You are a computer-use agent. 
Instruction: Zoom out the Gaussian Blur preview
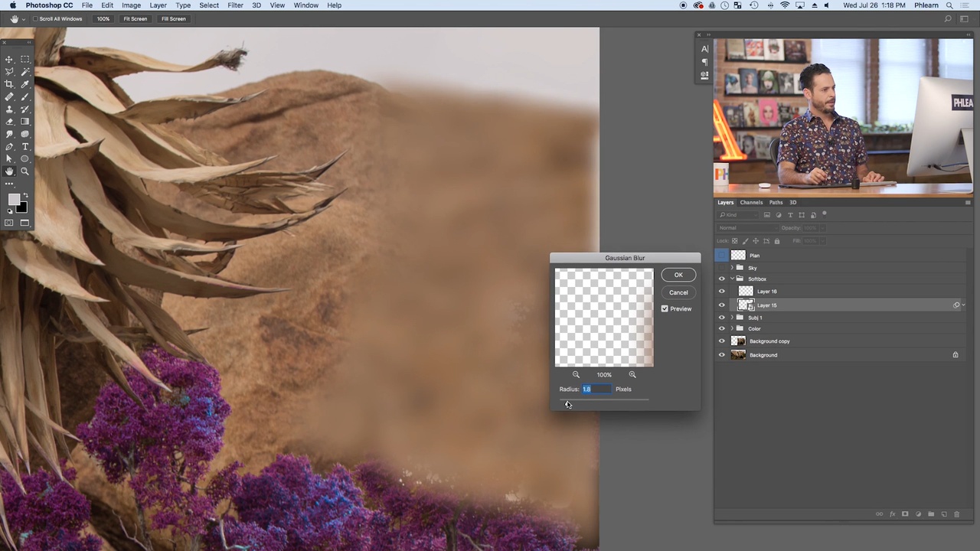click(x=576, y=374)
